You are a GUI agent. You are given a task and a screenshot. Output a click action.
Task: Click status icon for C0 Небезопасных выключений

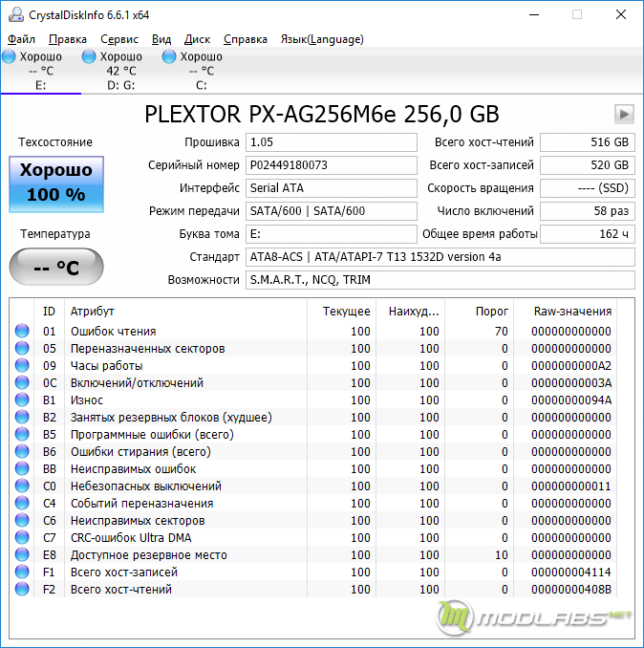pos(22,486)
